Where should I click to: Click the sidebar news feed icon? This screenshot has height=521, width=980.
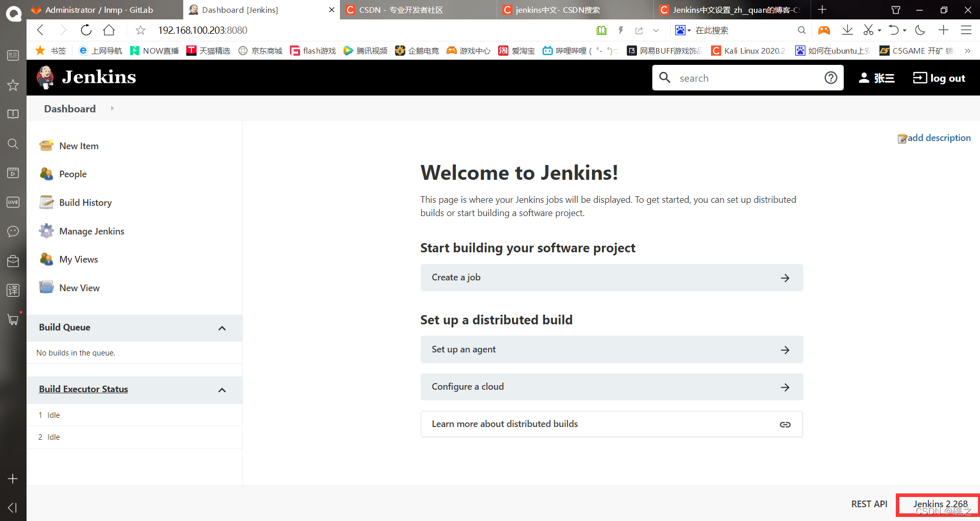coord(13,55)
